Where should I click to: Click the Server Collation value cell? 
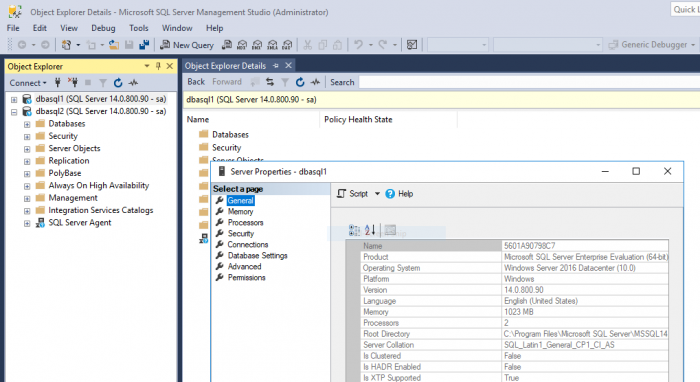pyautogui.click(x=585, y=345)
